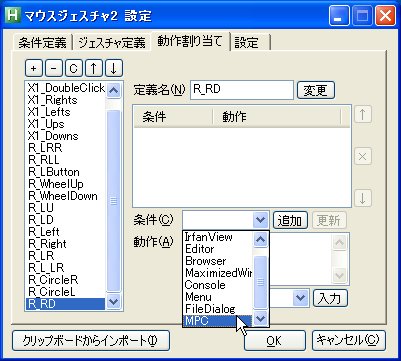
Task: Select R_LR in the gesture list
Action: click(x=66, y=256)
